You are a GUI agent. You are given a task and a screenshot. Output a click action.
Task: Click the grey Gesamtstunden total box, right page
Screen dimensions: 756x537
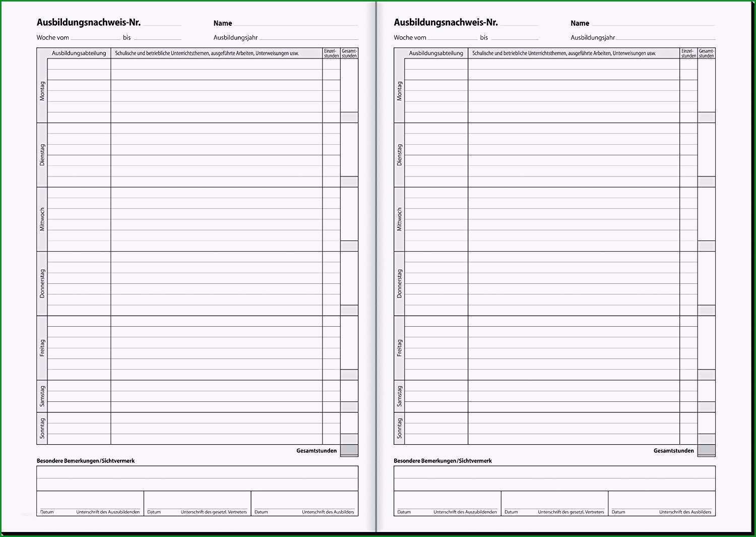[x=707, y=450]
